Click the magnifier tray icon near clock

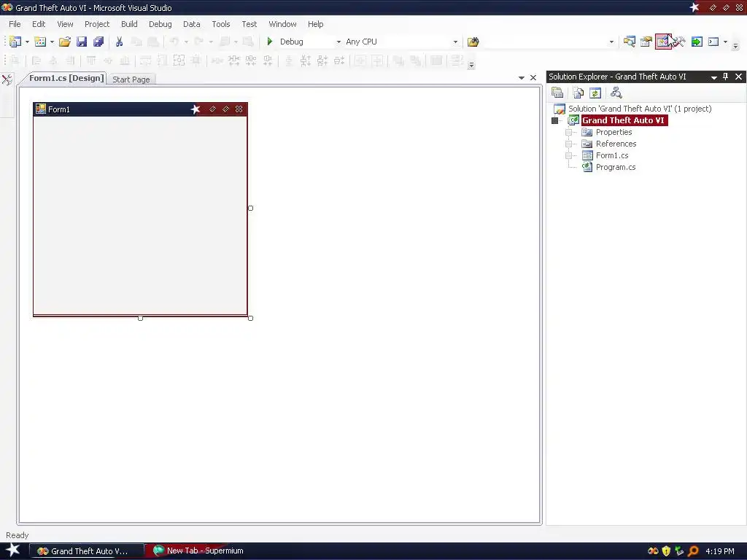pos(693,551)
